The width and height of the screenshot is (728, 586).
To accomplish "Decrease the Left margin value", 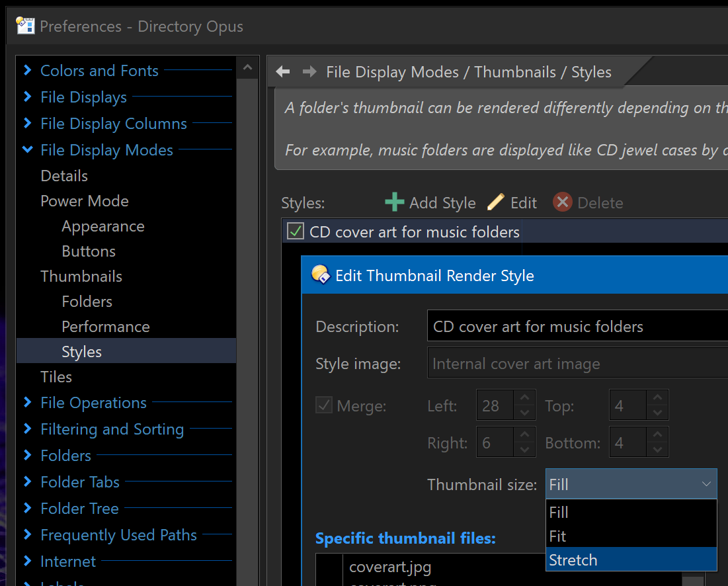I will point(524,412).
